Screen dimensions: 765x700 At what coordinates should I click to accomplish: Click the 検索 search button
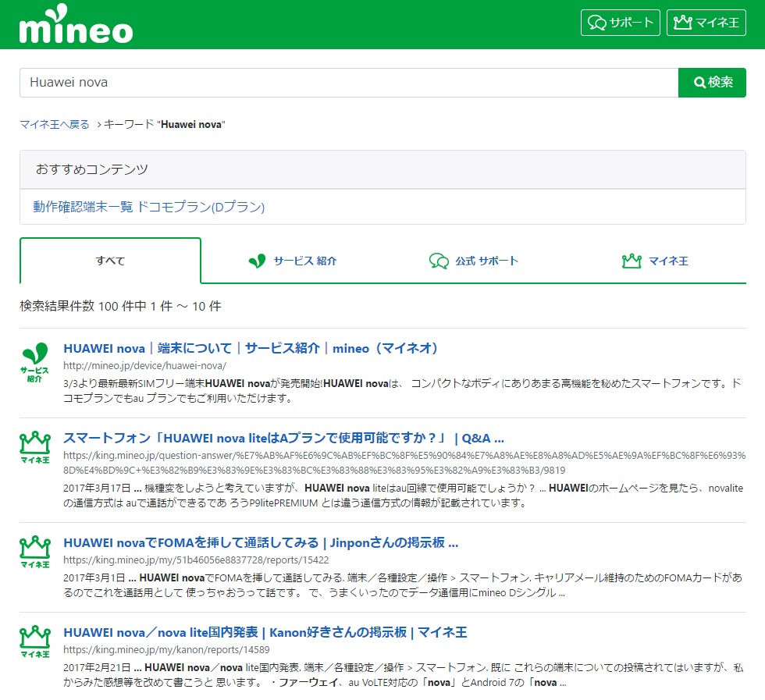[x=712, y=82]
